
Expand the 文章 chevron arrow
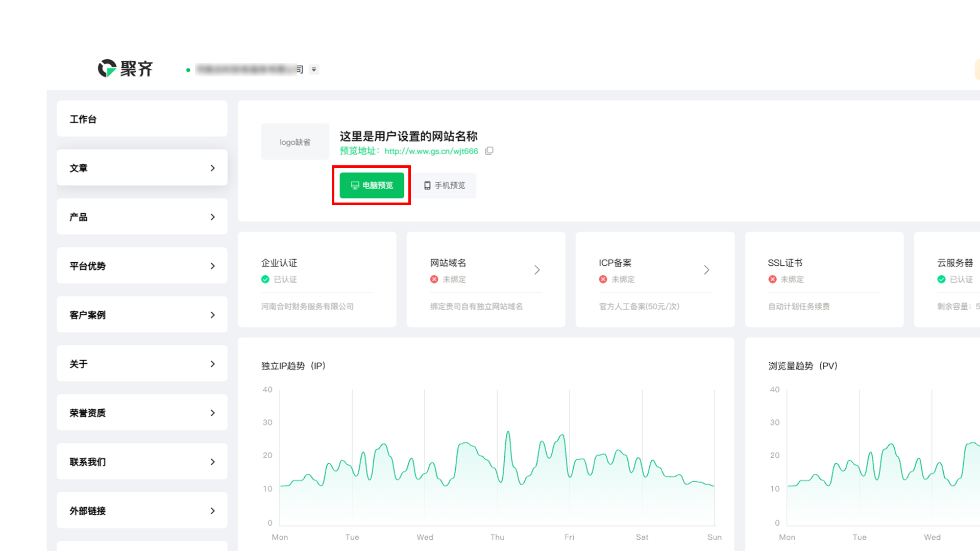click(x=213, y=168)
